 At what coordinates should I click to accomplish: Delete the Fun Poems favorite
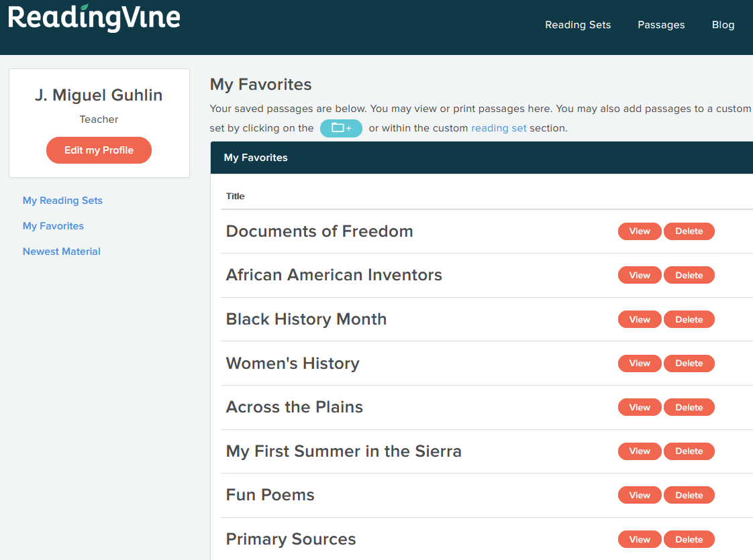(x=689, y=496)
